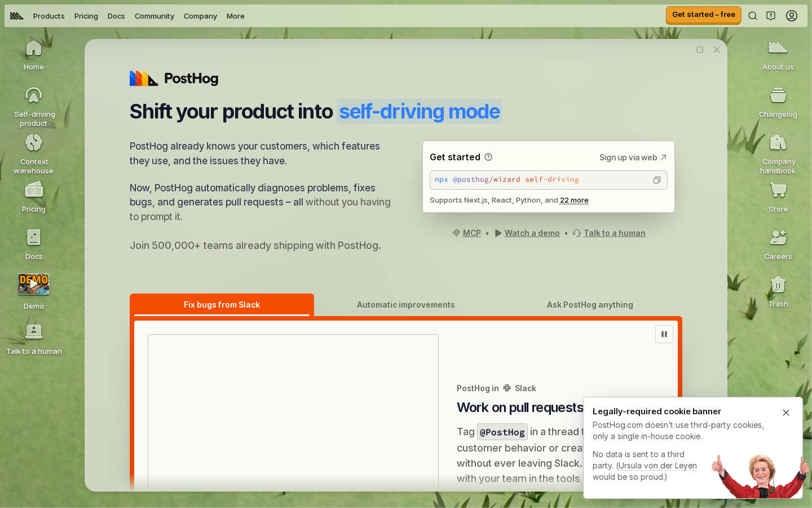Pause the slideshow with the pause button
Viewport: 812px width, 508px height.
coord(664,334)
